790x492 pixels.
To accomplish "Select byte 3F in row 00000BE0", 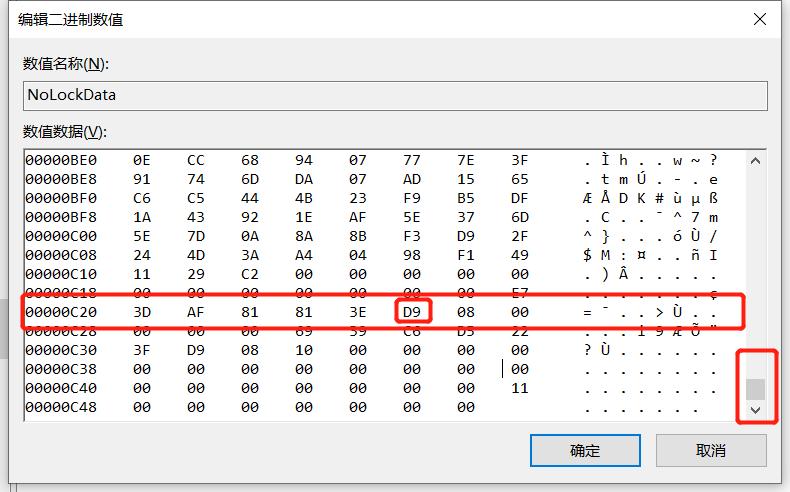I will pos(519,160).
